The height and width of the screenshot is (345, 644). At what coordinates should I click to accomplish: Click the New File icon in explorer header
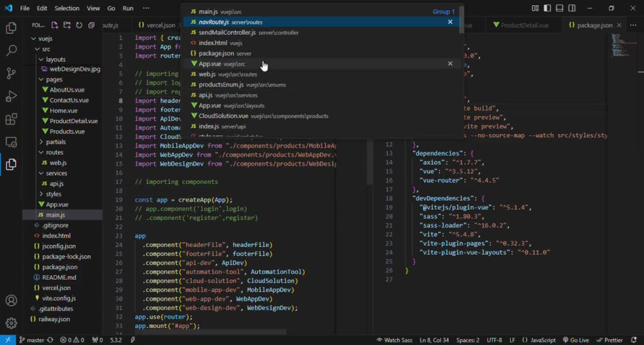point(55,25)
